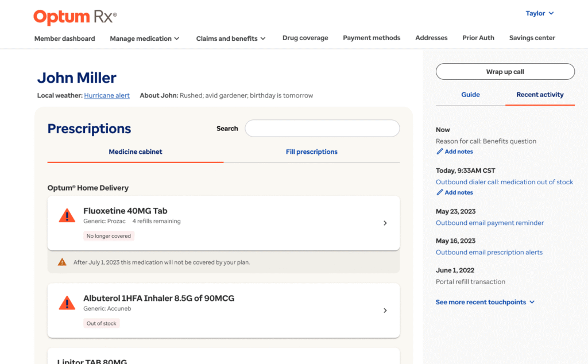Screen dimensions: 588x364
Task: Click the warning icon beside Albuterol inhaler
Action: tap(67, 304)
